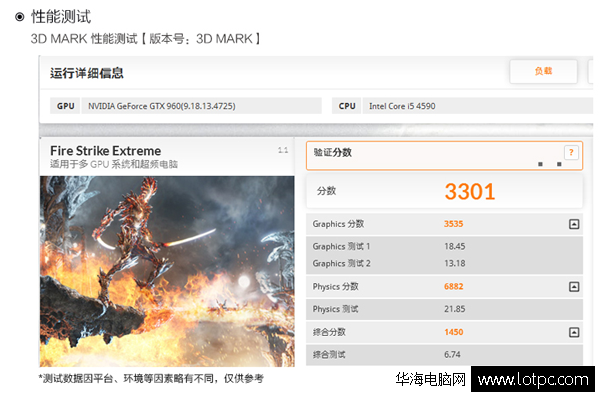Click the overall score 3301

pyautogui.click(x=470, y=191)
